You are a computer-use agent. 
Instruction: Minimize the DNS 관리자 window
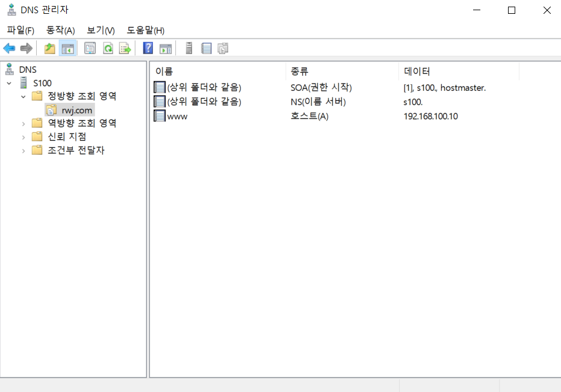[x=477, y=10]
